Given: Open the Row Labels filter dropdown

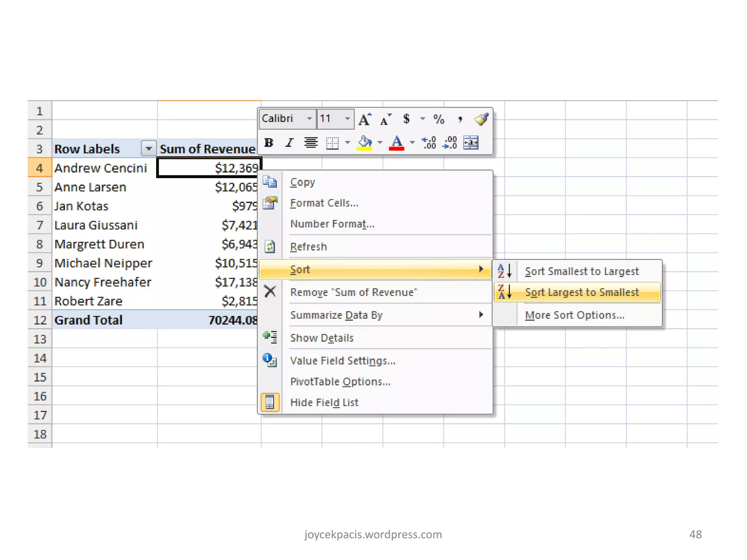Looking at the screenshot, I should (148, 149).
